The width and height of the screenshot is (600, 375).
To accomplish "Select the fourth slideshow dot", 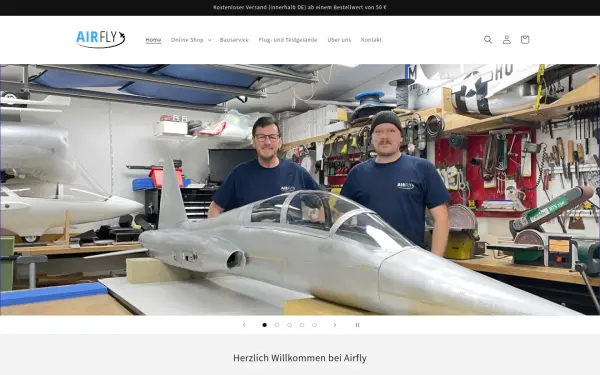I will tap(302, 325).
